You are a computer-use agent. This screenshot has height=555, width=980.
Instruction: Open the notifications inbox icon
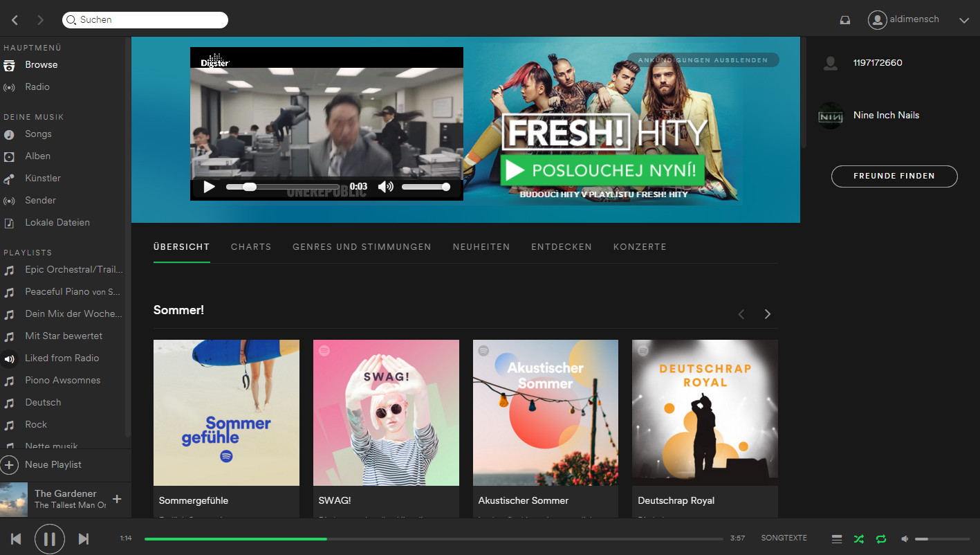pyautogui.click(x=845, y=20)
